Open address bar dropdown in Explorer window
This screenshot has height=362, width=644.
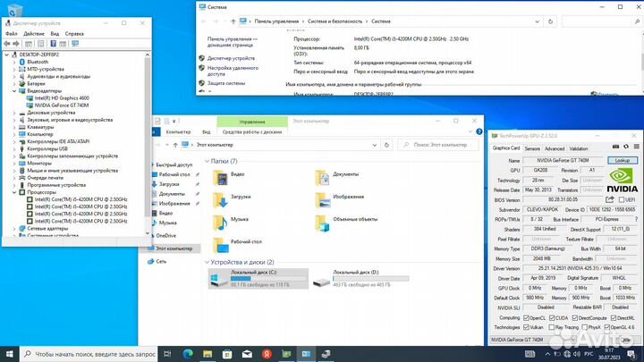[375, 145]
